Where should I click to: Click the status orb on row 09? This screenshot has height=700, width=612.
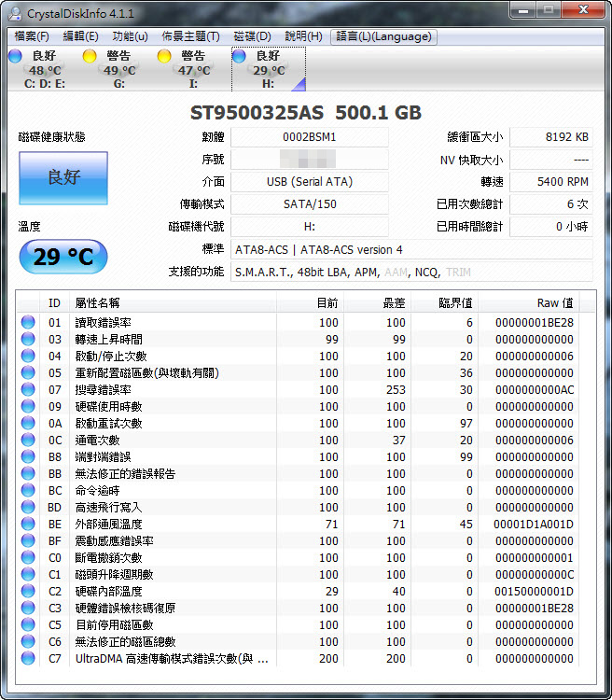coord(28,406)
